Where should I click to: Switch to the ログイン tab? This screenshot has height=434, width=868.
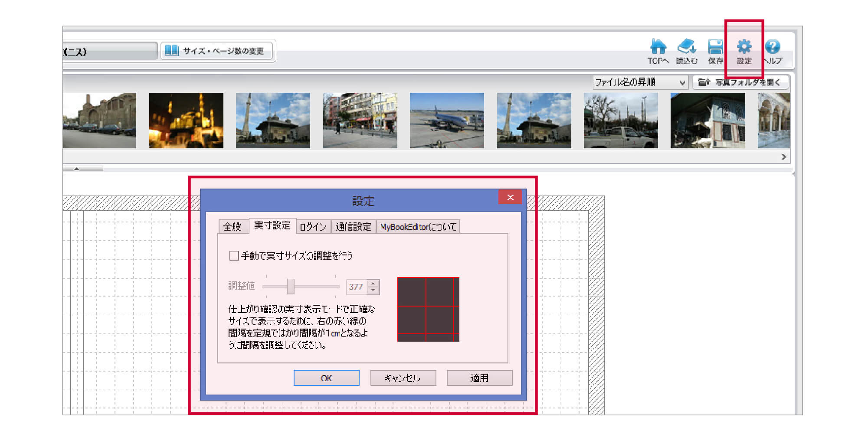coord(313,226)
